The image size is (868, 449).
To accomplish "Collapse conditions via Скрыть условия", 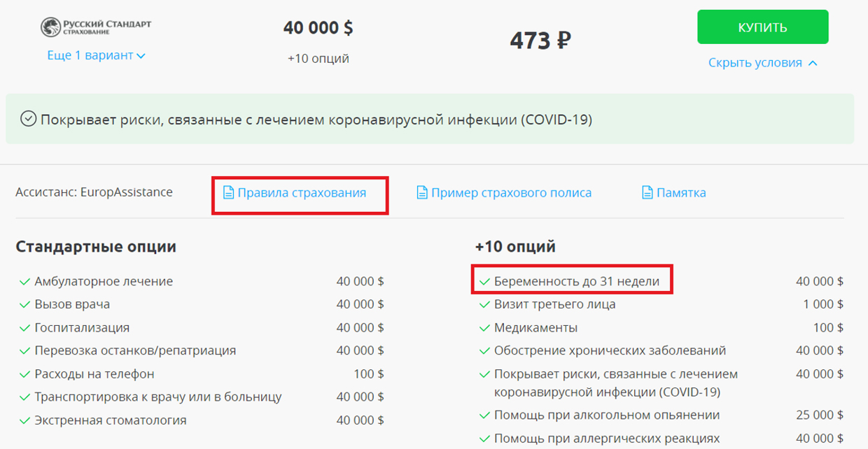I will [755, 63].
